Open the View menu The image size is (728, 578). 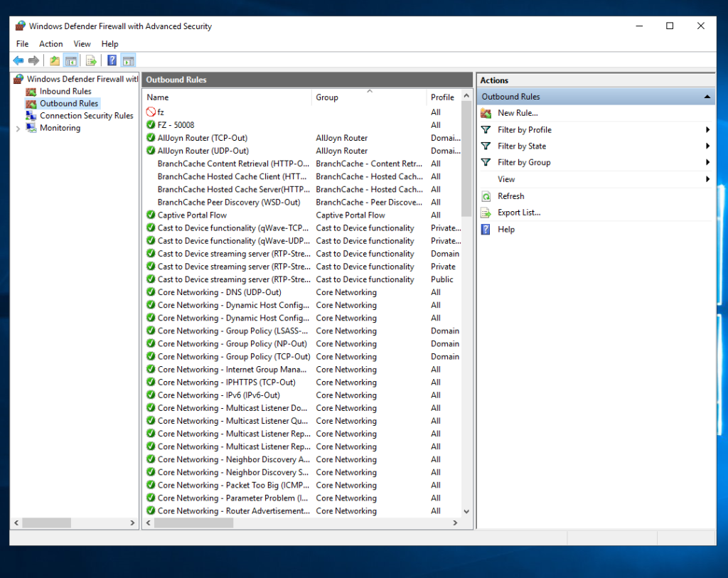pos(82,43)
